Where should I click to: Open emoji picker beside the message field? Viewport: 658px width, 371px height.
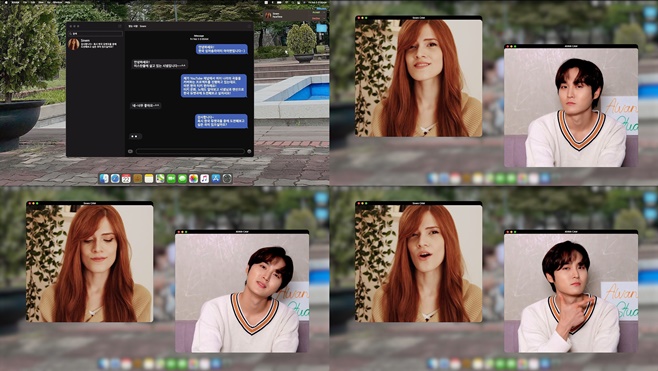coord(249,151)
